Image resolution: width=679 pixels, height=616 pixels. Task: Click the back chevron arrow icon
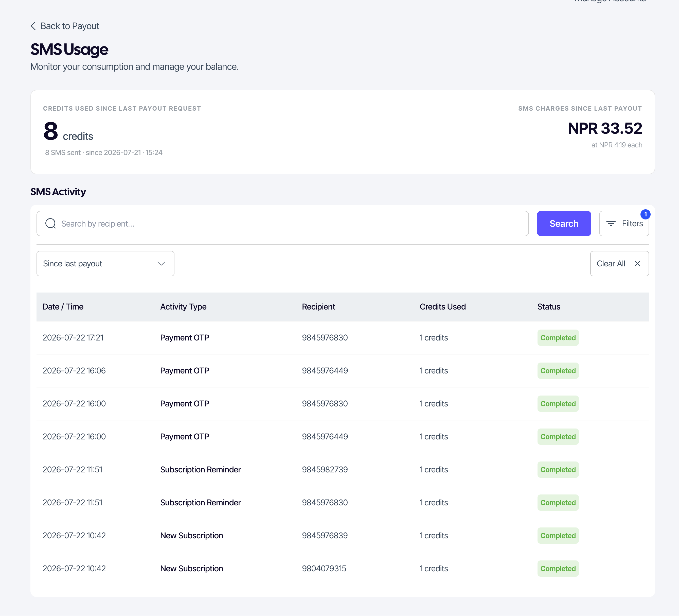pyautogui.click(x=33, y=26)
